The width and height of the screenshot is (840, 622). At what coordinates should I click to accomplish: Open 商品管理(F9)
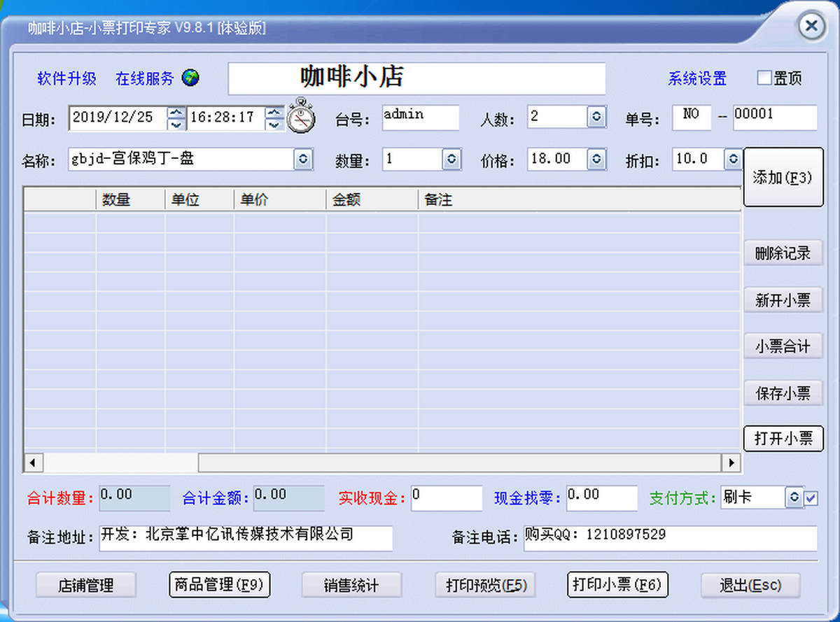220,584
